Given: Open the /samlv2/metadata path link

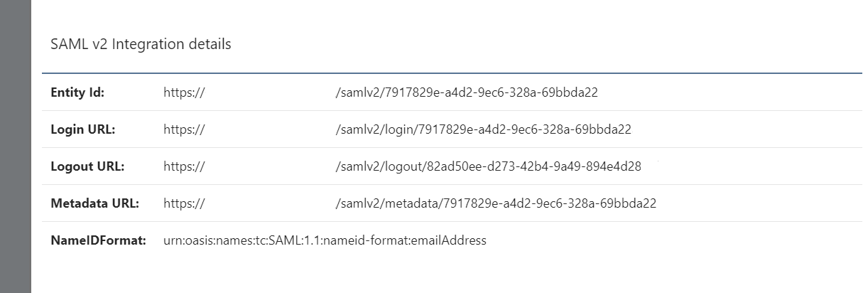Looking at the screenshot, I should 495,203.
